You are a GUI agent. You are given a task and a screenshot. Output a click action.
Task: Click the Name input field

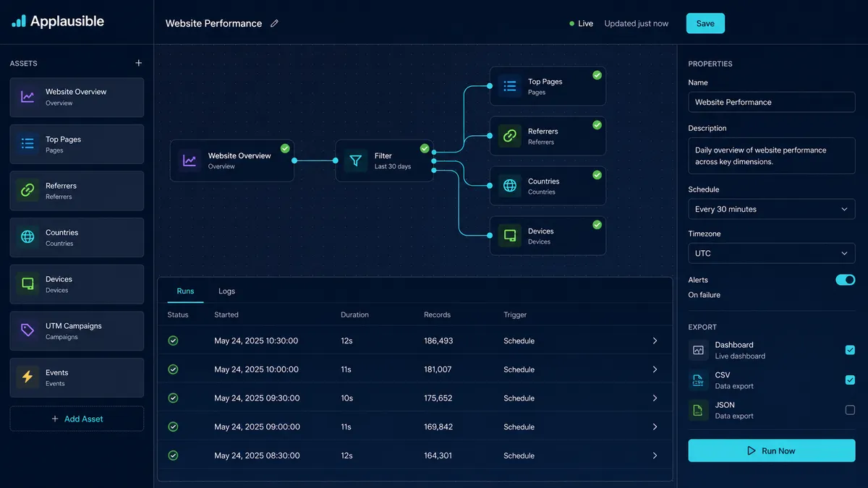coord(772,102)
